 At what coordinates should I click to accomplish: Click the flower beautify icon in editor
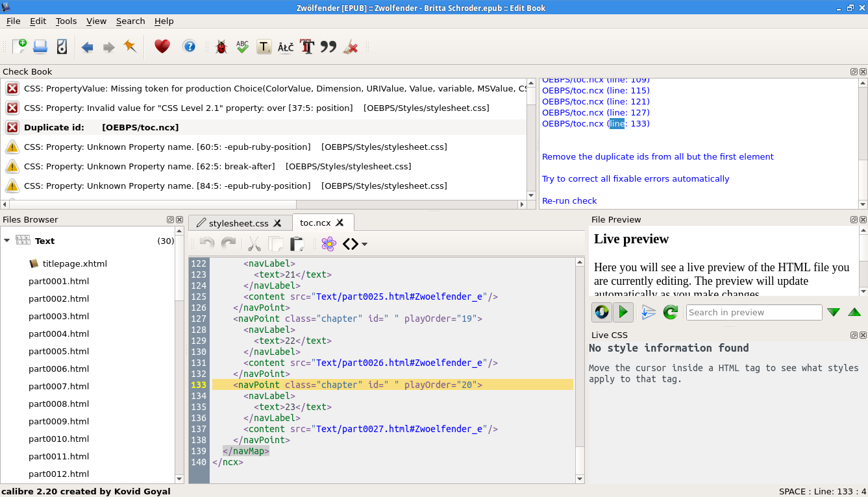click(329, 244)
